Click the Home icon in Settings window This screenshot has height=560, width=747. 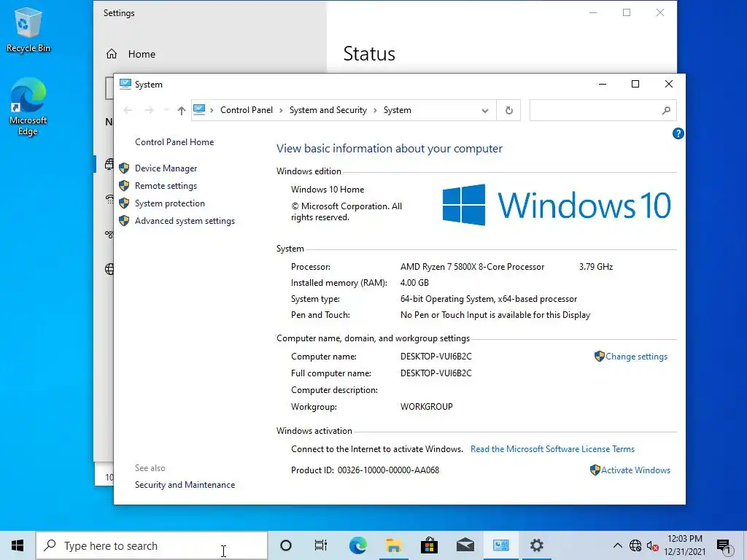(112, 54)
